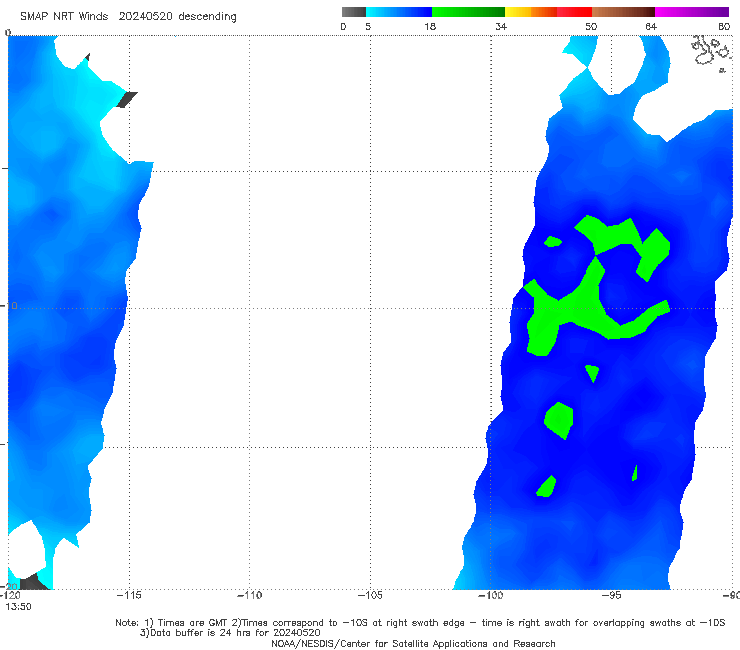Screen dimensions: 740x650
Task: Click the '34' label under the color bar
Action: point(501,26)
